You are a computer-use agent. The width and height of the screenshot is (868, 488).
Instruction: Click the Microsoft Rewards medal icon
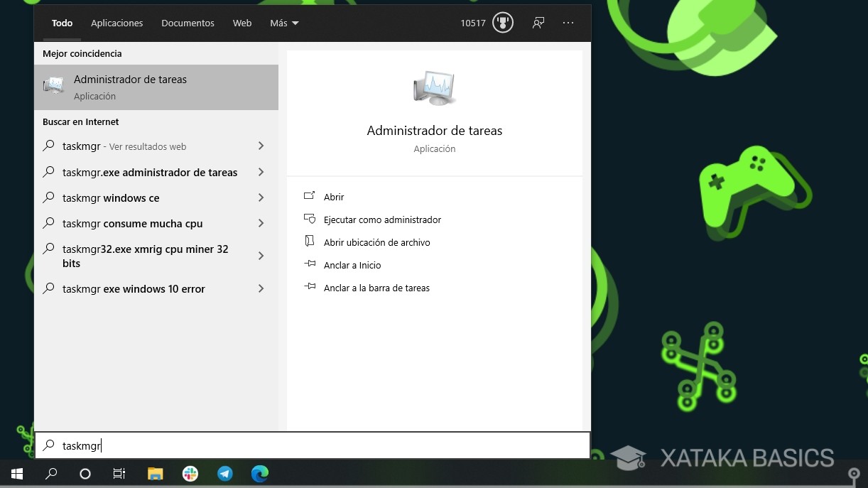coord(502,22)
